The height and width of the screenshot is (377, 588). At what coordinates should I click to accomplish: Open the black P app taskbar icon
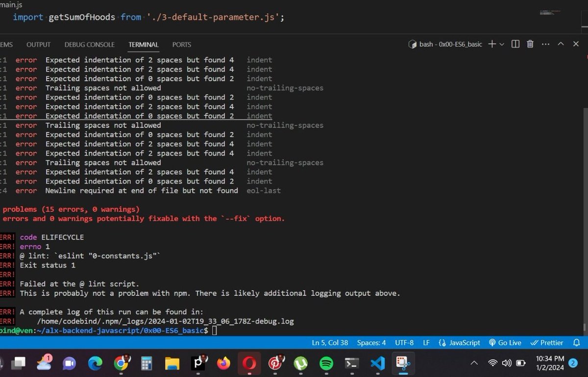click(198, 363)
